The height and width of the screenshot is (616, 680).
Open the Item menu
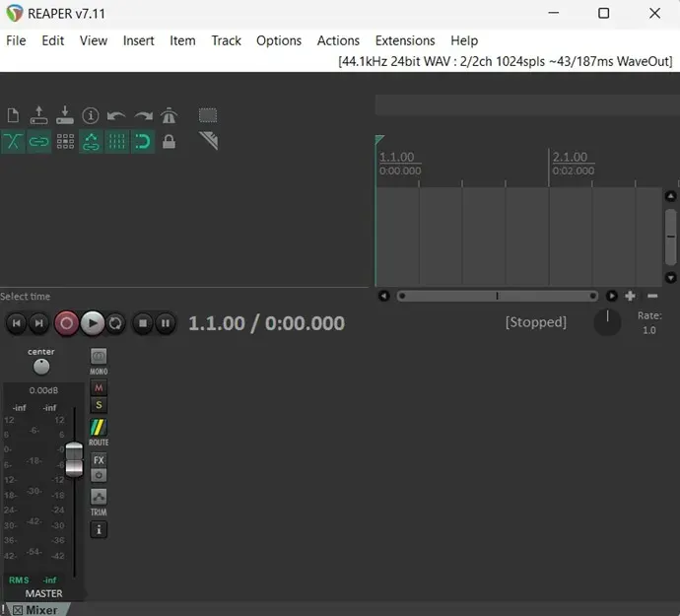click(182, 40)
